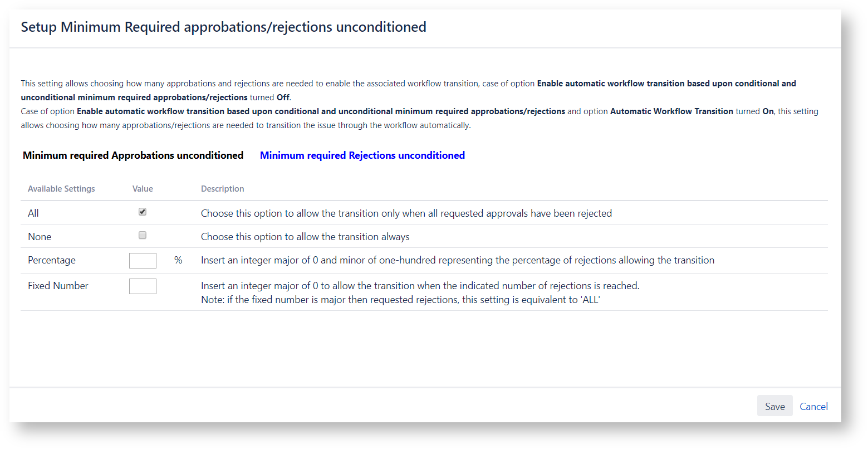Click the Available Settings column header

click(61, 189)
